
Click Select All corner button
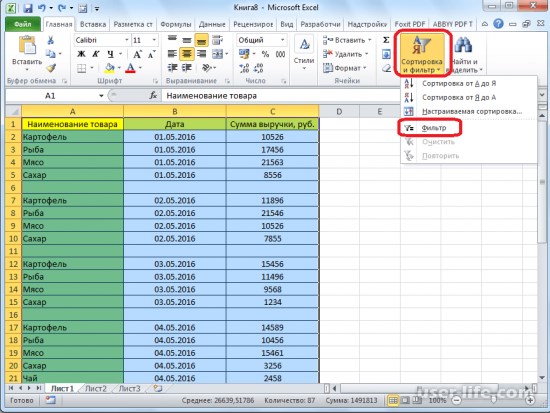click(x=13, y=112)
